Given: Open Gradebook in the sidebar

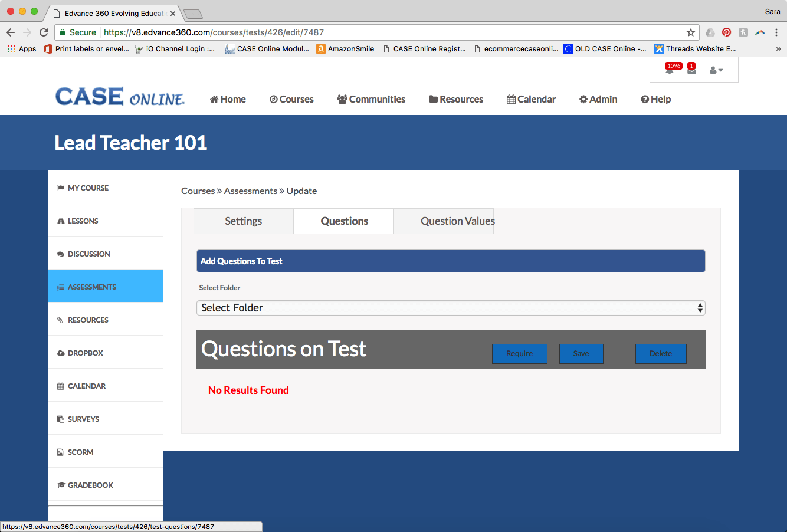Looking at the screenshot, I should 90,485.
